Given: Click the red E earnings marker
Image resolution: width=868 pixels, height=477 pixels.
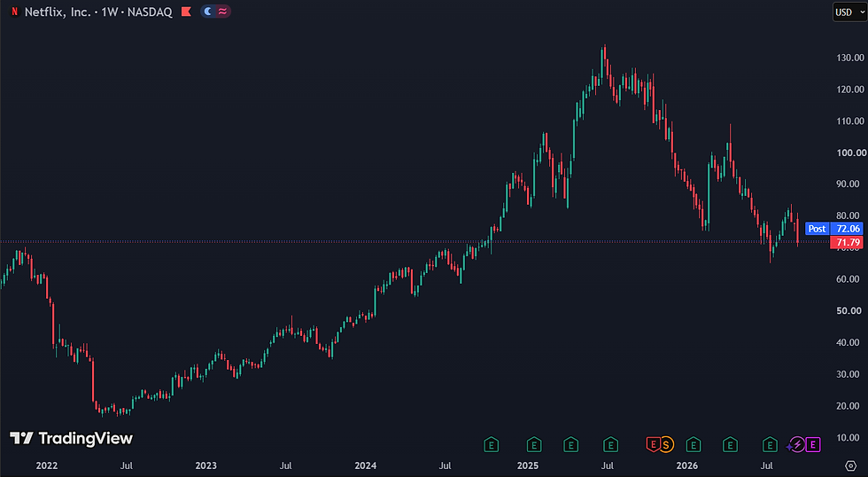Looking at the screenshot, I should pos(654,444).
